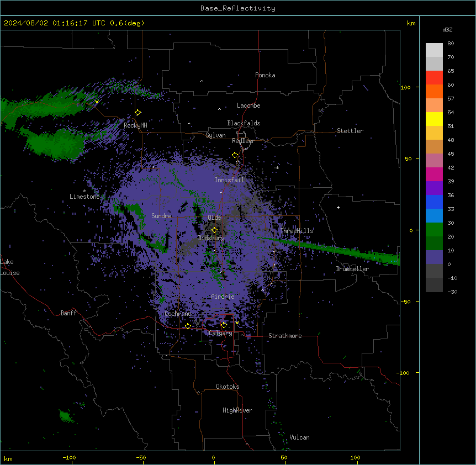This screenshot has width=476, height=465.
Task: Click the magenta 39-42 dBZ swatch
Action: point(434,175)
